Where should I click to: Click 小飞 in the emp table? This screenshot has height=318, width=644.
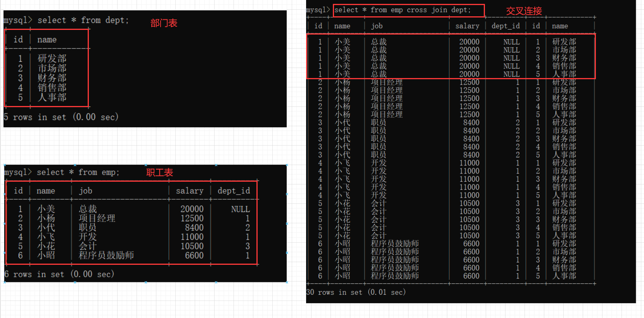(46, 237)
